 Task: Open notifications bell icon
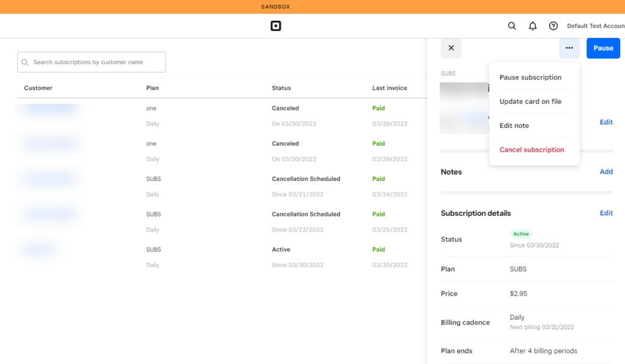coord(532,26)
